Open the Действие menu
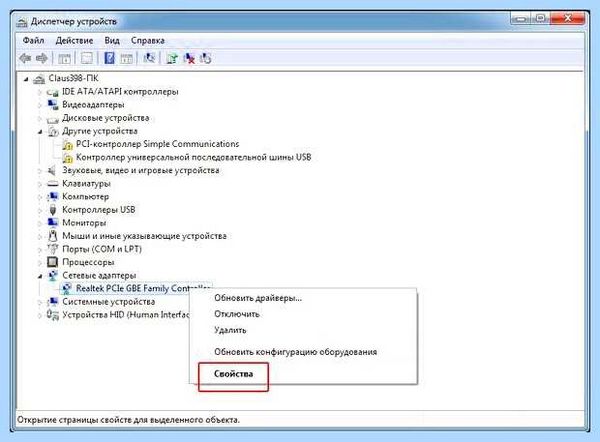The image size is (600, 442). (x=75, y=41)
